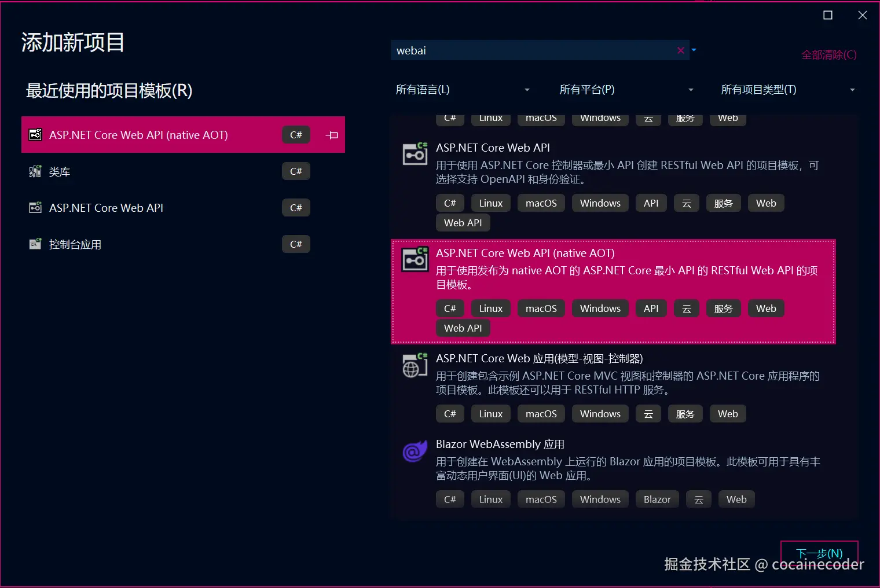Select ASP.NET Core Web 应用(模型-视图-控制器) template
Screen dimensions: 880x588
539,358
